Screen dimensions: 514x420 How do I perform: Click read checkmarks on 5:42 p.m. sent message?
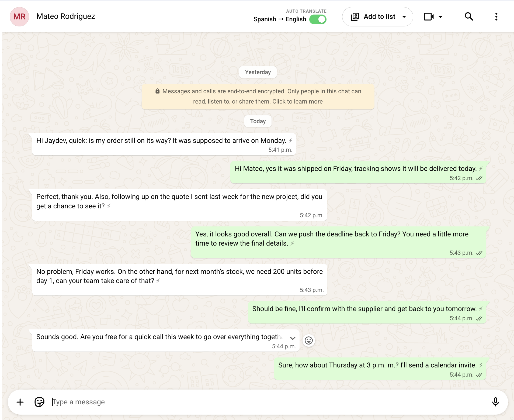click(x=479, y=178)
